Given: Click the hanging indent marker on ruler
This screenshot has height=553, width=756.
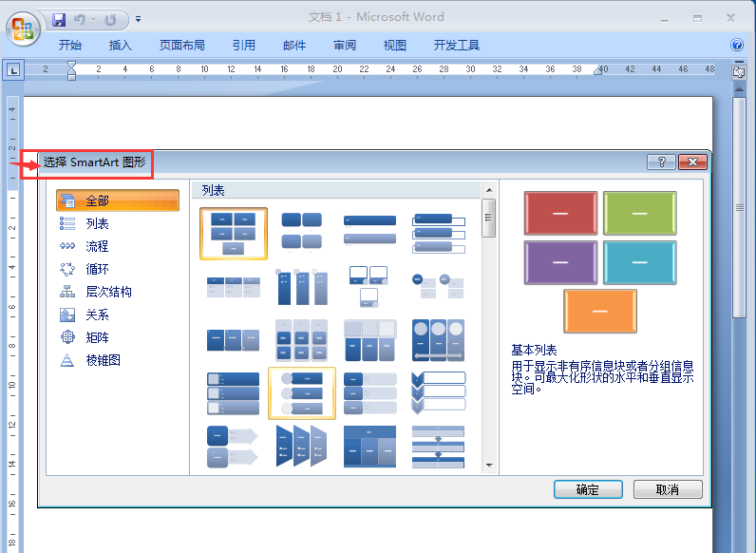Looking at the screenshot, I should 72,73.
